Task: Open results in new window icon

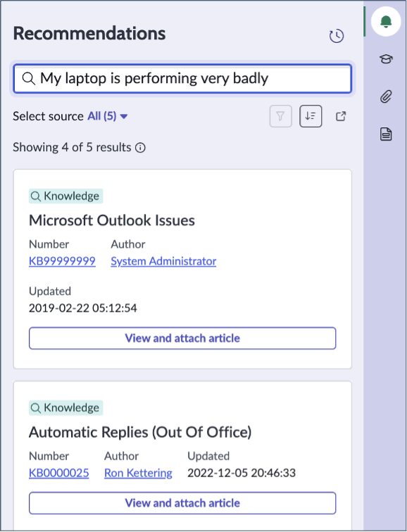Action: click(341, 116)
